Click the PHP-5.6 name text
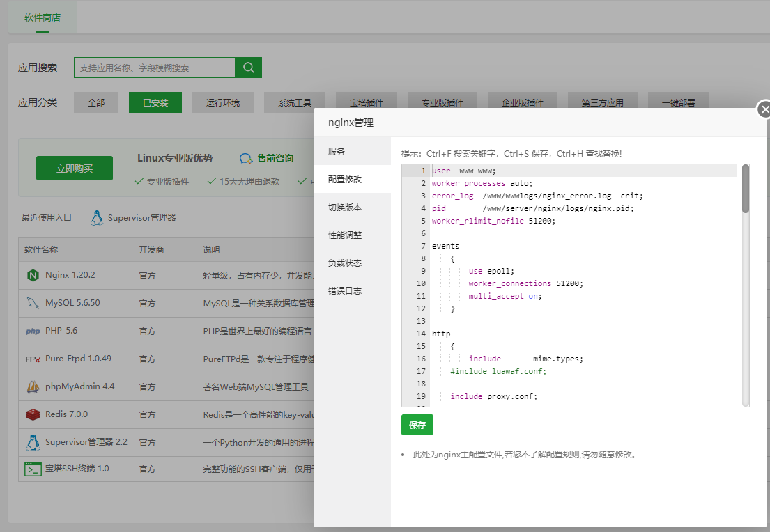770x532 pixels. (x=61, y=331)
